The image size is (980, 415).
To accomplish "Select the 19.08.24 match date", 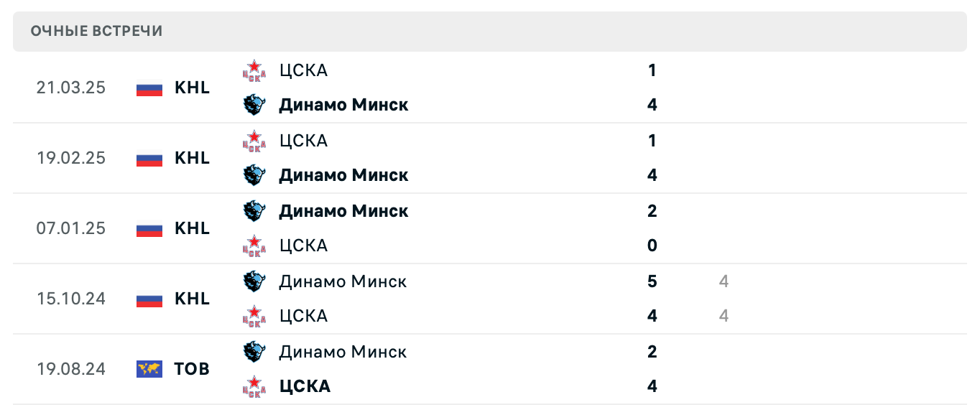I will click(x=71, y=369).
